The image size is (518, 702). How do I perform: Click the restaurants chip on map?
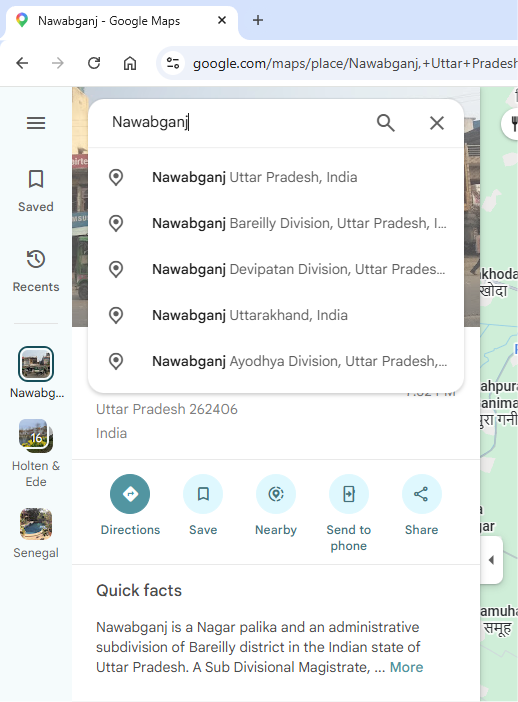(x=511, y=123)
